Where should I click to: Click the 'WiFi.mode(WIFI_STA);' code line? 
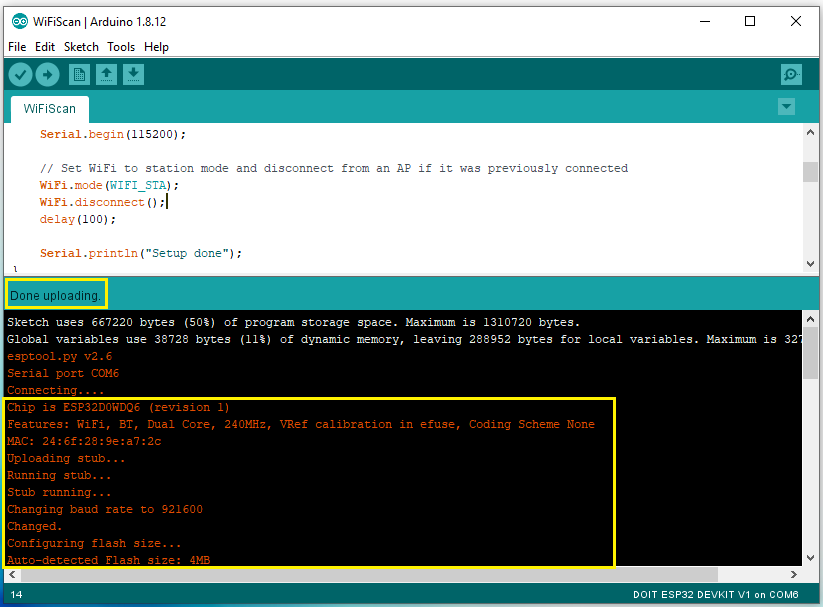109,185
